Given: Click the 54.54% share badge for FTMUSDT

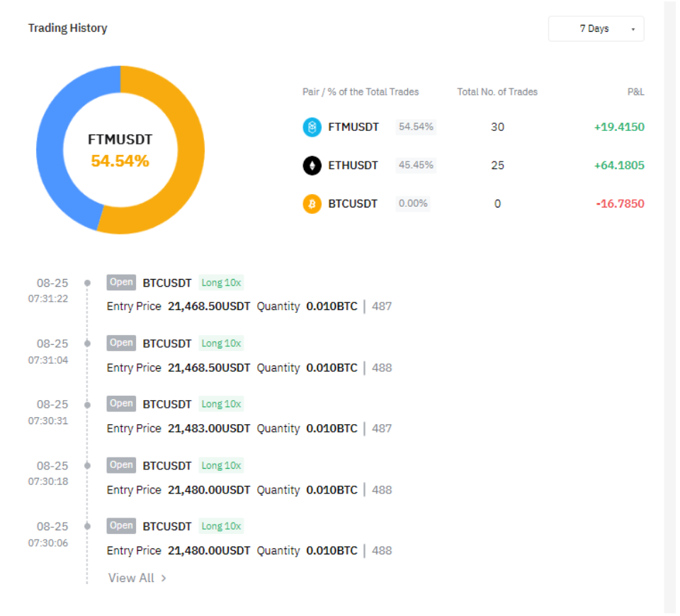Looking at the screenshot, I should point(416,127).
